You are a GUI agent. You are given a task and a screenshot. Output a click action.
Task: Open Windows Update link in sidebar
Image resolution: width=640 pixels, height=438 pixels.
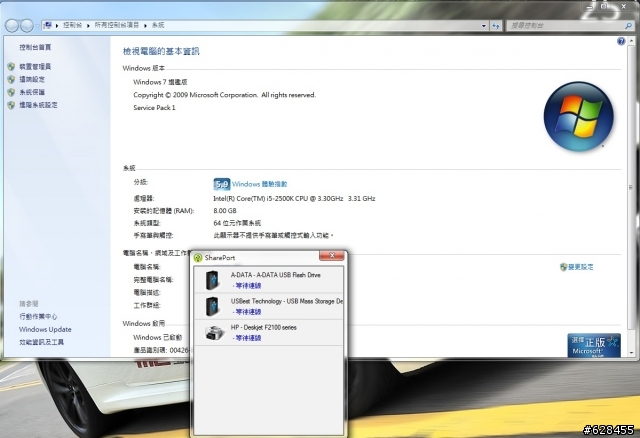pyautogui.click(x=45, y=329)
